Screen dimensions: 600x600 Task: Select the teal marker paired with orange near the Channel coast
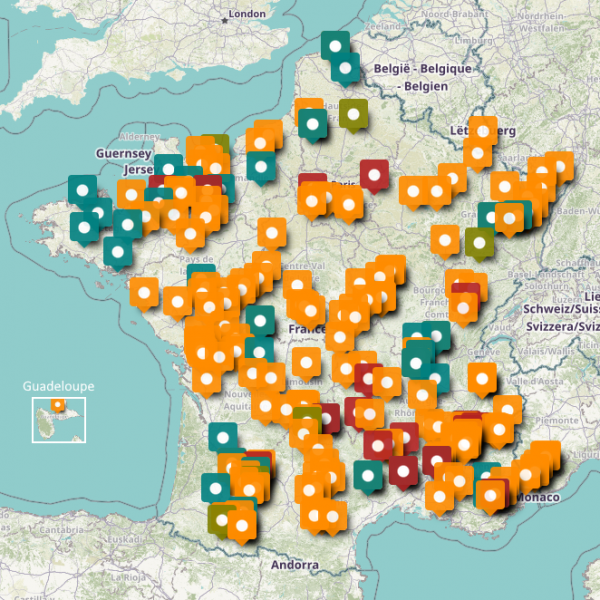(312, 125)
